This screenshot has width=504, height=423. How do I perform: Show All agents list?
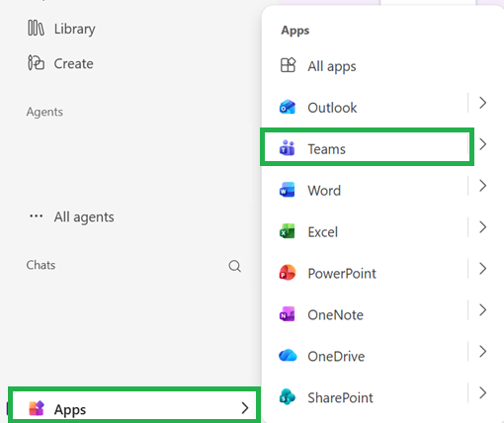[71, 216]
